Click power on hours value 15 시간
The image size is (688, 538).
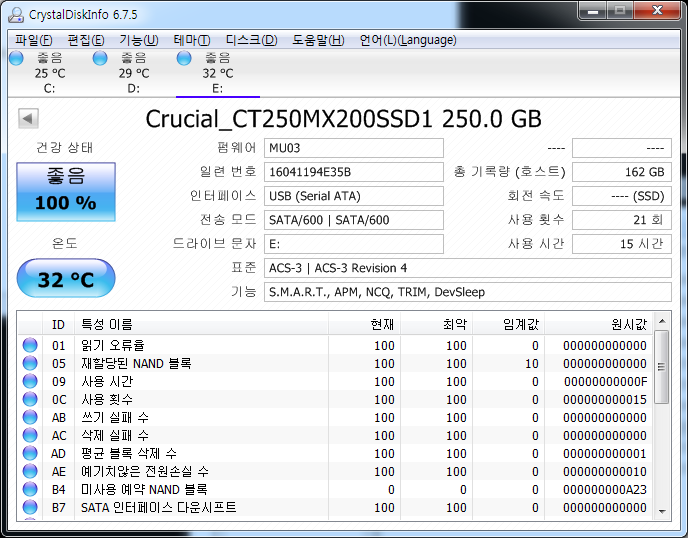tap(622, 244)
